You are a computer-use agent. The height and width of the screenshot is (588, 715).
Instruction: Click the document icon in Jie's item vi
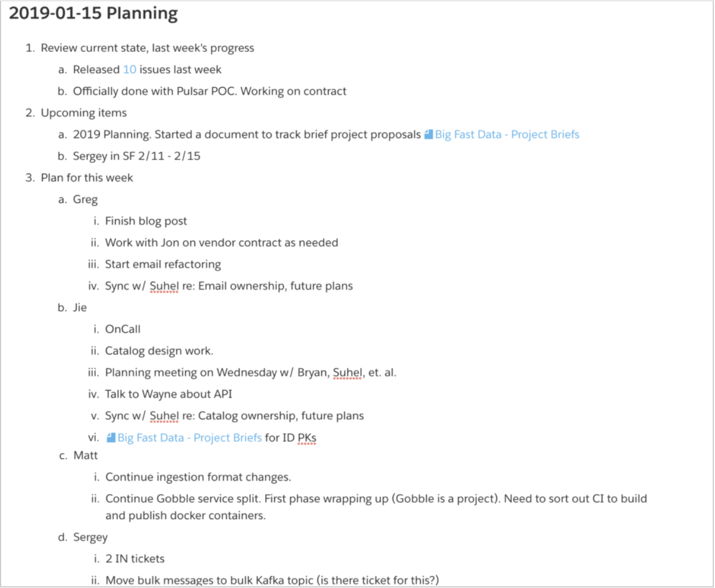pos(111,438)
